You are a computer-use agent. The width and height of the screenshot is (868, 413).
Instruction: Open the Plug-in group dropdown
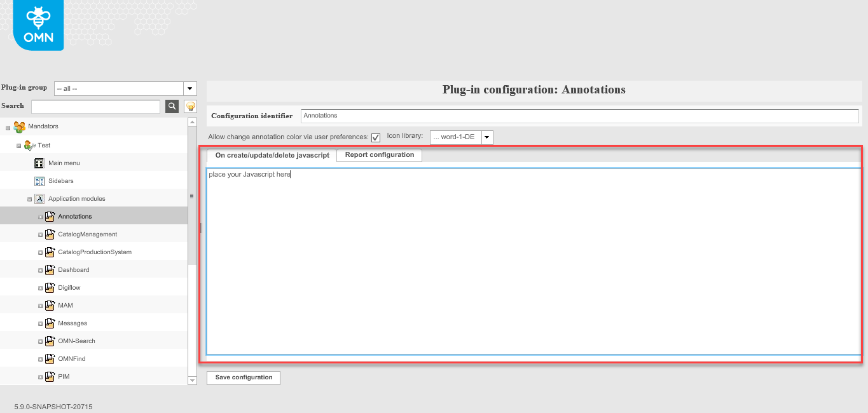(x=189, y=88)
